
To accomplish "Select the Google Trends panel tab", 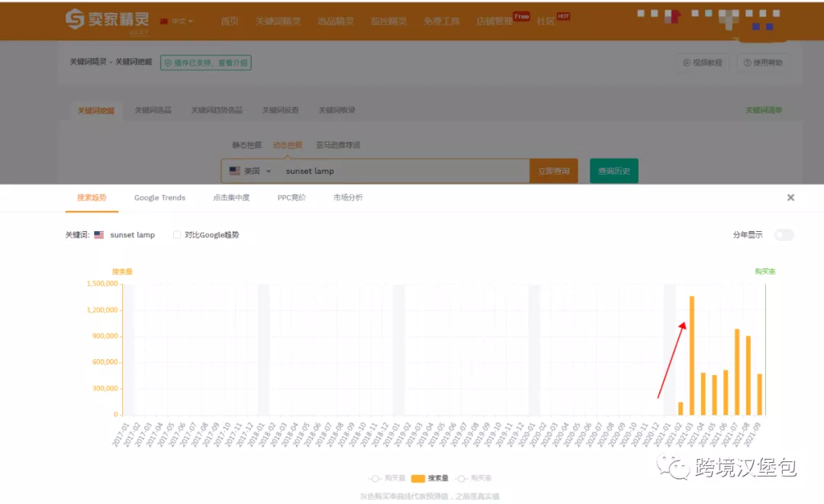I will [x=159, y=197].
